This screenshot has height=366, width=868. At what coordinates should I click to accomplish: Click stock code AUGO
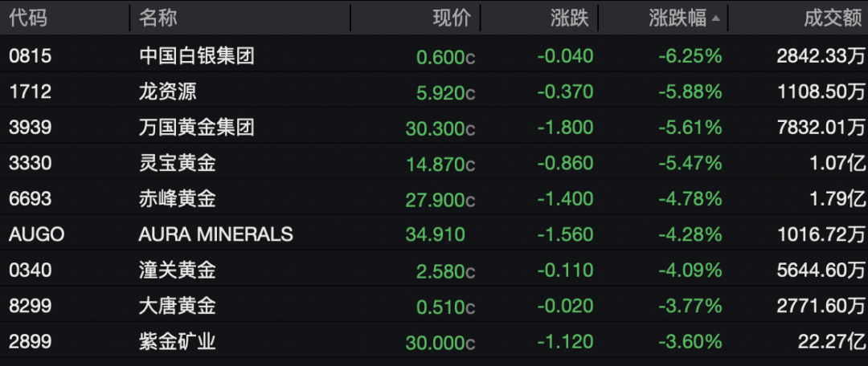tap(37, 234)
